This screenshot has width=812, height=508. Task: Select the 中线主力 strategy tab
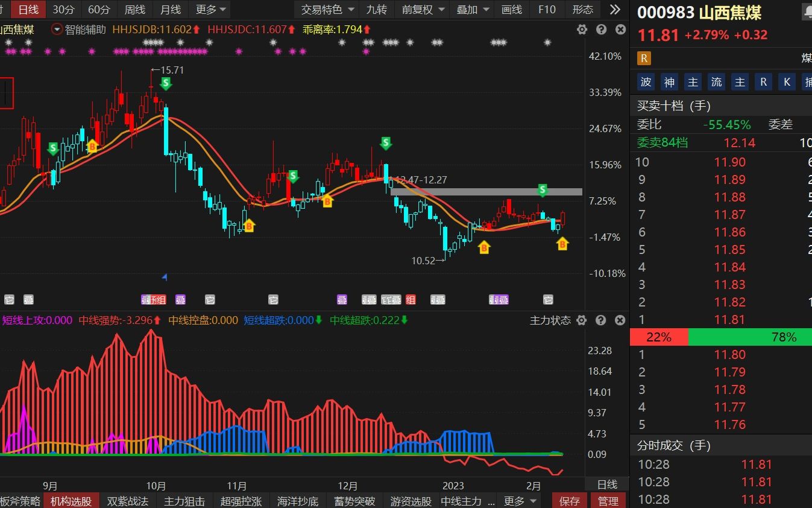click(x=468, y=501)
